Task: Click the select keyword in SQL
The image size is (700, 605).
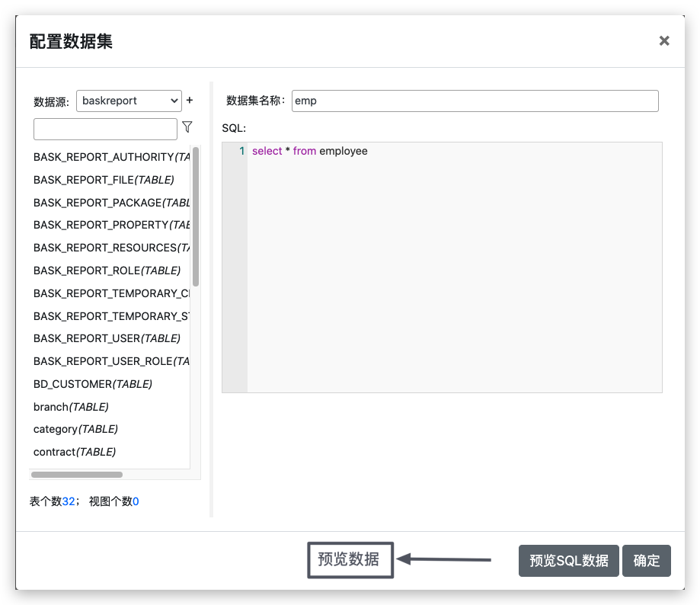Action: (x=267, y=152)
